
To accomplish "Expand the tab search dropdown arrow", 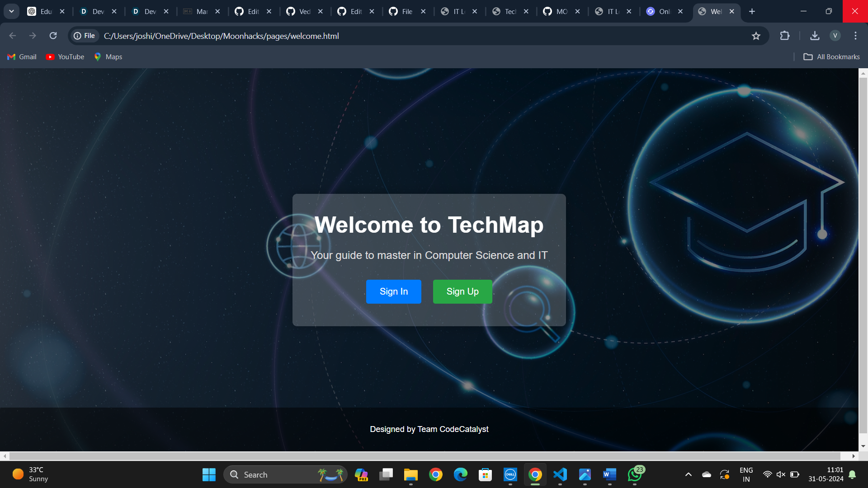I will (11, 11).
